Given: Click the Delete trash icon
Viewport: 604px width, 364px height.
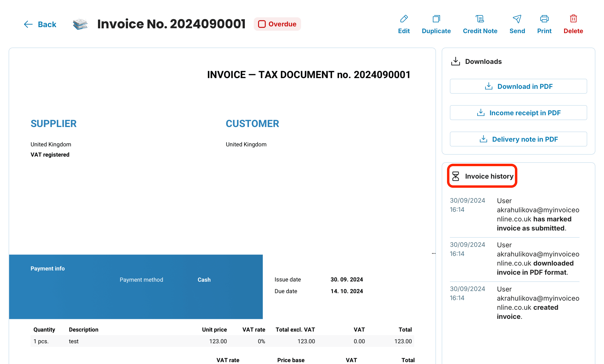Looking at the screenshot, I should 573,19.
